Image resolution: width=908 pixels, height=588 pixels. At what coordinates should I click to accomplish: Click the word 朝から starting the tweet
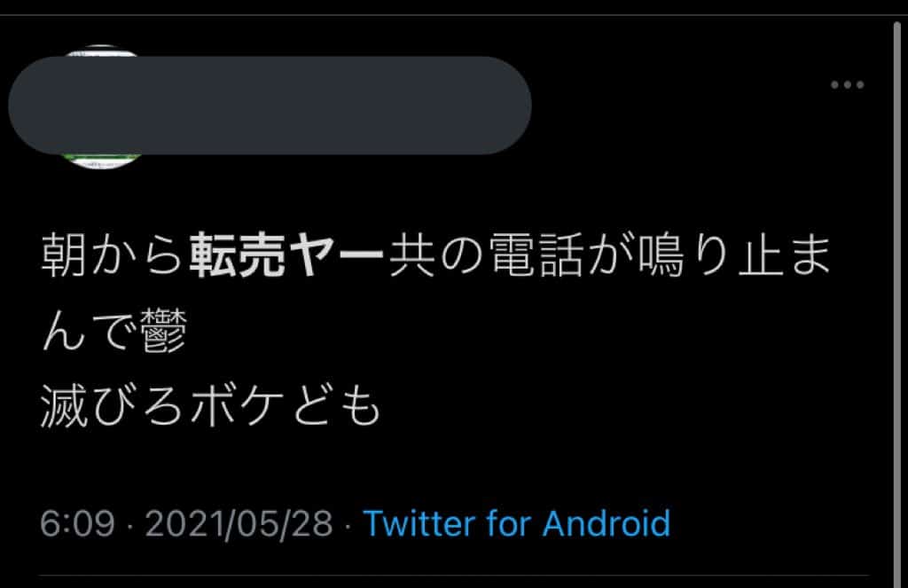pyautogui.click(x=112, y=255)
